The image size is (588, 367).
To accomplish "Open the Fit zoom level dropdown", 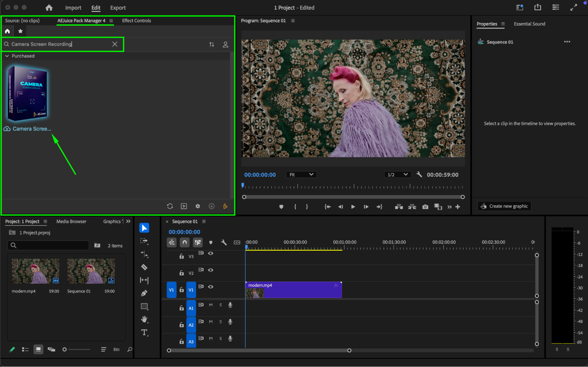I will 301,175.
